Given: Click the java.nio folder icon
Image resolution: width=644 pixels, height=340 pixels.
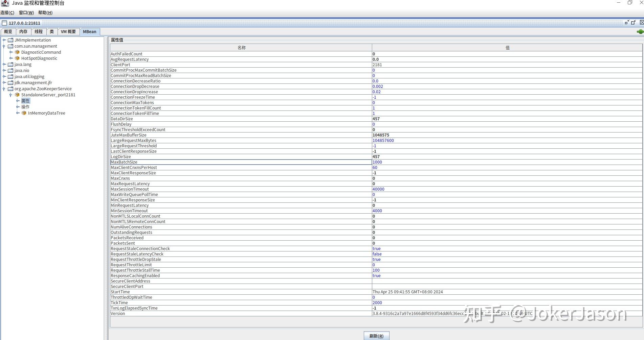Looking at the screenshot, I should (10, 70).
